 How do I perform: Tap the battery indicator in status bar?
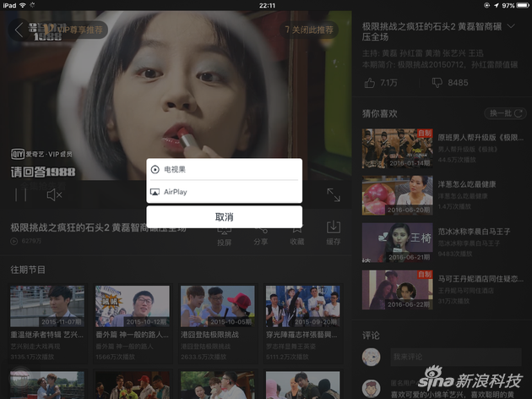(x=523, y=5)
